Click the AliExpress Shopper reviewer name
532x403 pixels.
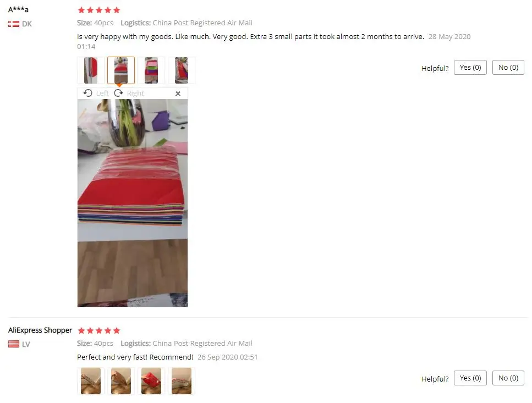click(40, 330)
